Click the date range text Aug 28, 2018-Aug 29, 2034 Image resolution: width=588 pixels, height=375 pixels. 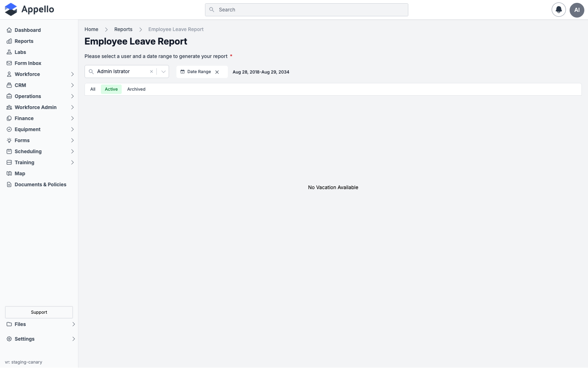[261, 72]
